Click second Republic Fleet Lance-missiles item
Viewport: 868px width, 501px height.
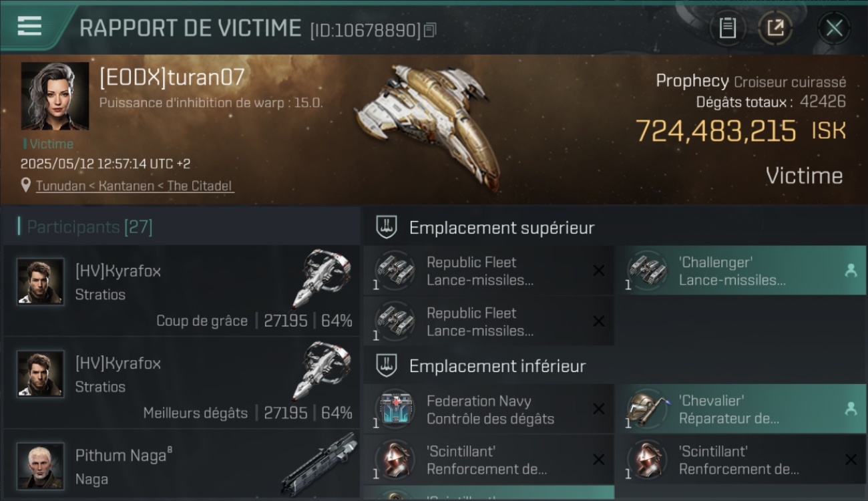click(x=489, y=321)
